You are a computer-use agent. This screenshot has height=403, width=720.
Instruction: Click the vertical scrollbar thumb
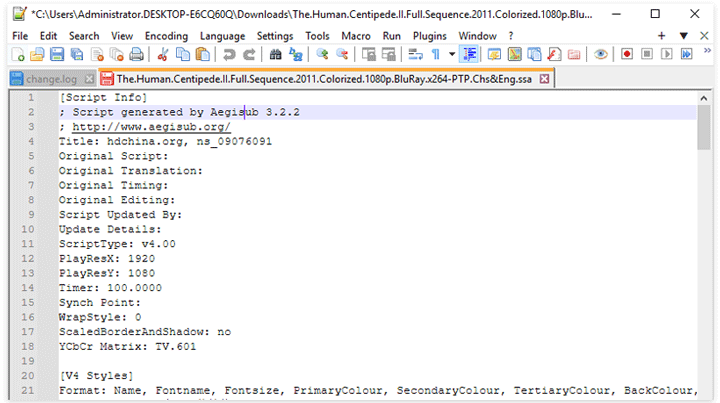703,127
